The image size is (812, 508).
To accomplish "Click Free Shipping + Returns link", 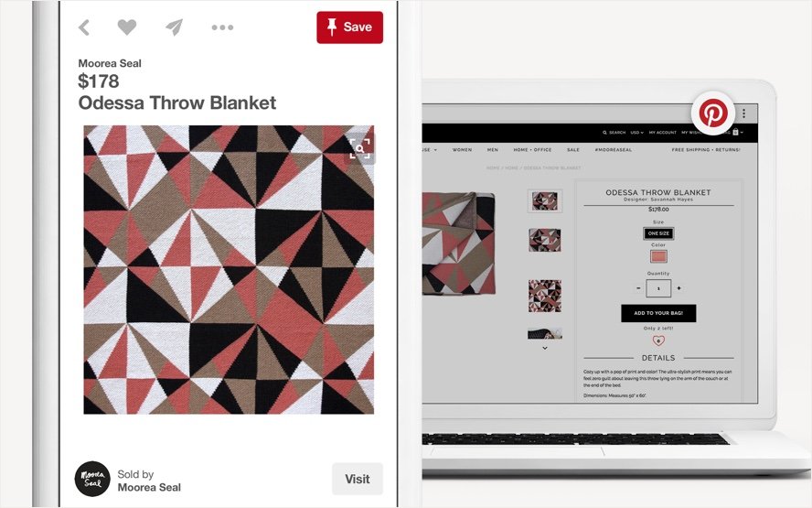I will coord(706,150).
